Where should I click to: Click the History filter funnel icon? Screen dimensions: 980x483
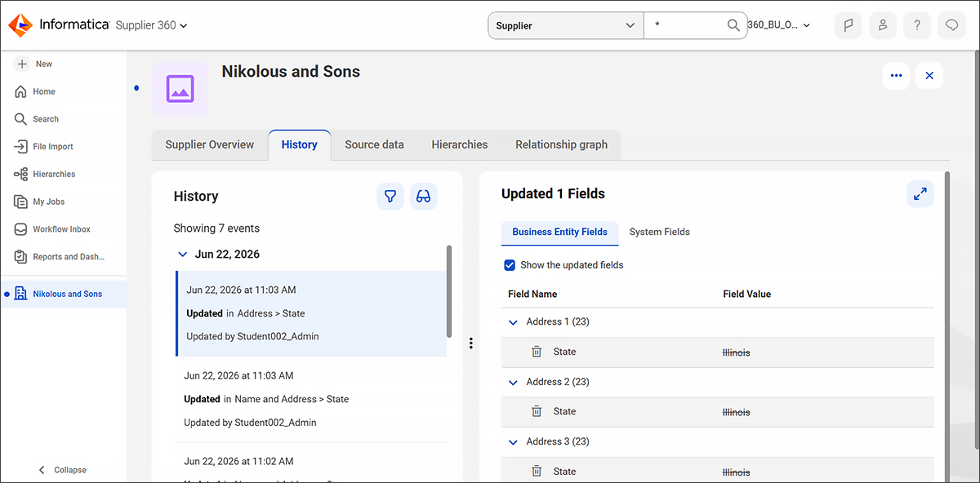pos(390,197)
